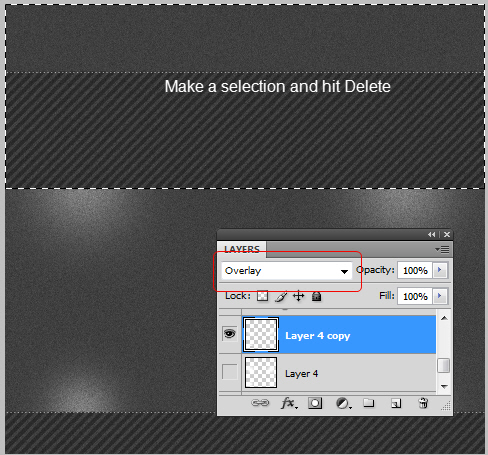Create a new group folder

pyautogui.click(x=368, y=403)
